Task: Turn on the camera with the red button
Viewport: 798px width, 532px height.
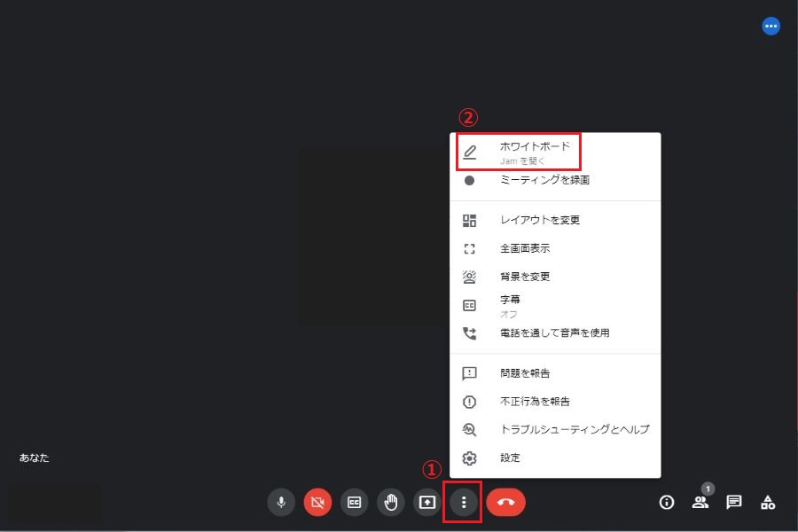Action: (x=317, y=503)
